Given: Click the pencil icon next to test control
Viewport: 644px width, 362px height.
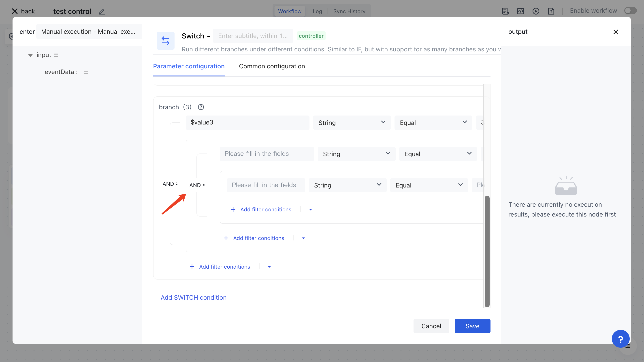Looking at the screenshot, I should 102,12.
